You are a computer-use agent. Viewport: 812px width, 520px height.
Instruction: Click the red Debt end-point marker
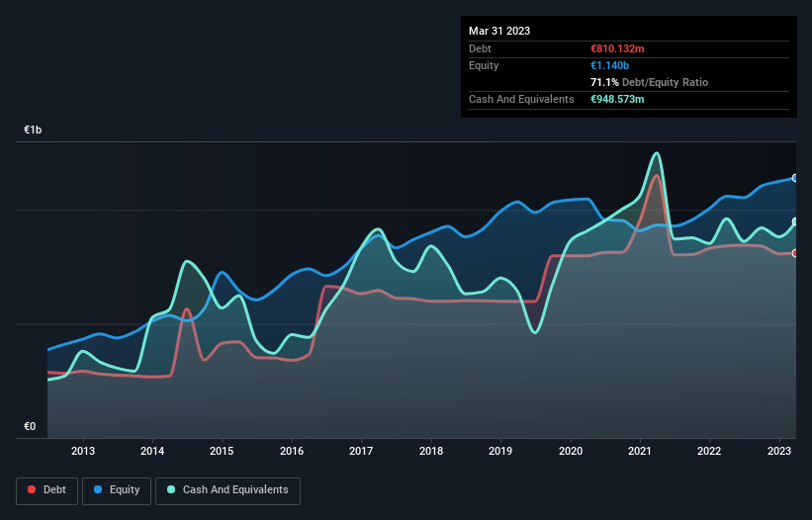click(795, 253)
